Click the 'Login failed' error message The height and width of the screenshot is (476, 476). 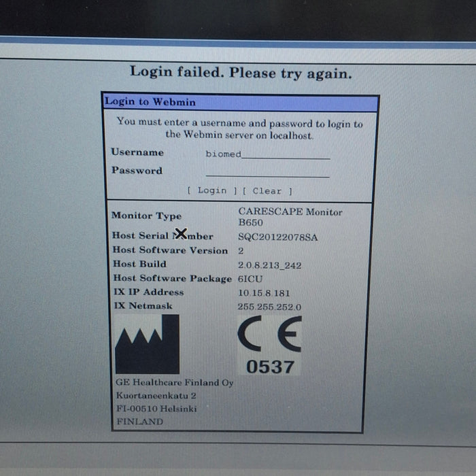[x=241, y=72]
